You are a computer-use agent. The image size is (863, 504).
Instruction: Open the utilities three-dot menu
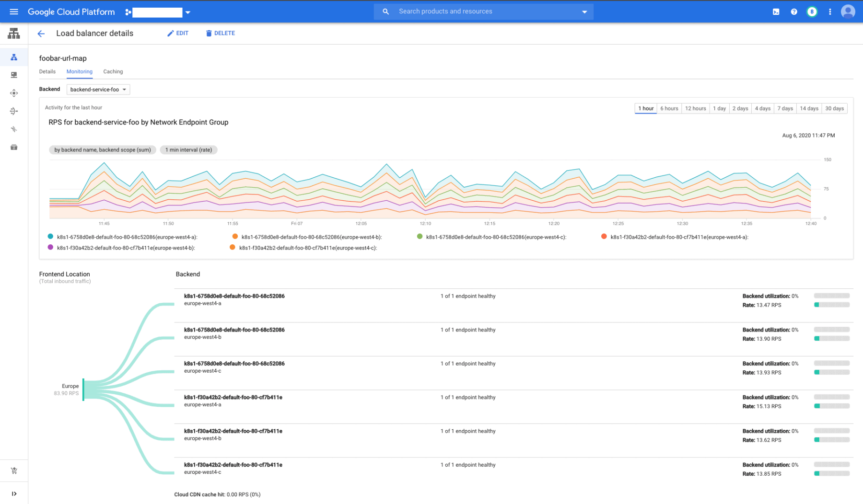pos(830,11)
